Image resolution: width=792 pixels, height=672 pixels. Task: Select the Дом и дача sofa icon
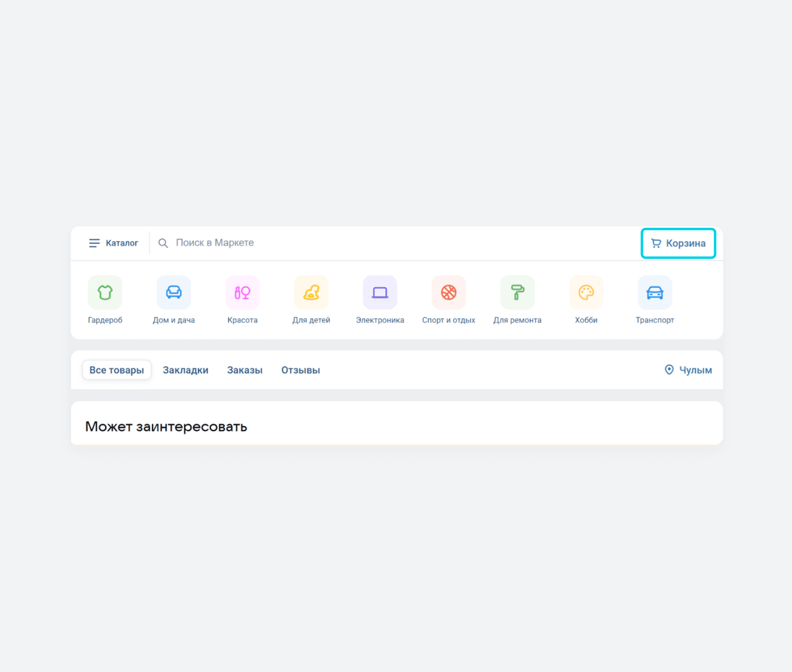(x=174, y=292)
